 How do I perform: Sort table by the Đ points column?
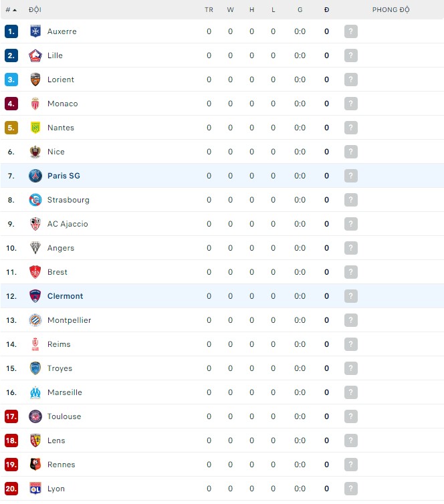(x=326, y=10)
